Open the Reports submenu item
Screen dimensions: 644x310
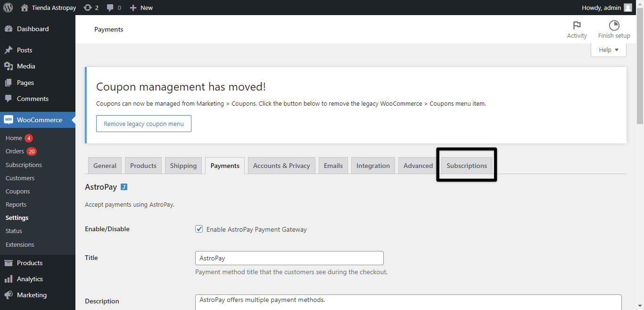(x=16, y=204)
